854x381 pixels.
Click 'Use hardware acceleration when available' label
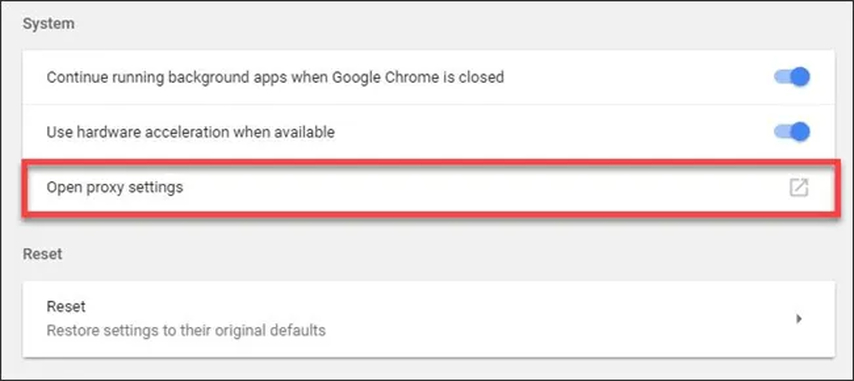point(190,132)
